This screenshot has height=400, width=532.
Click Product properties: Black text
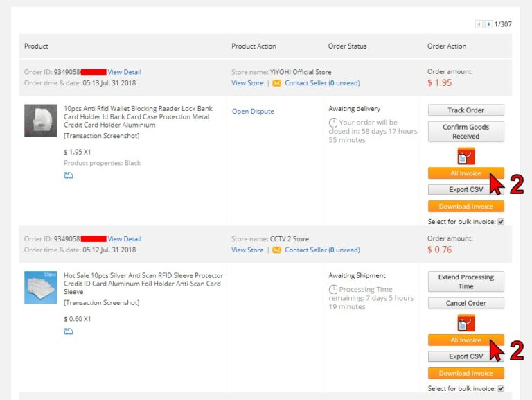coord(102,163)
